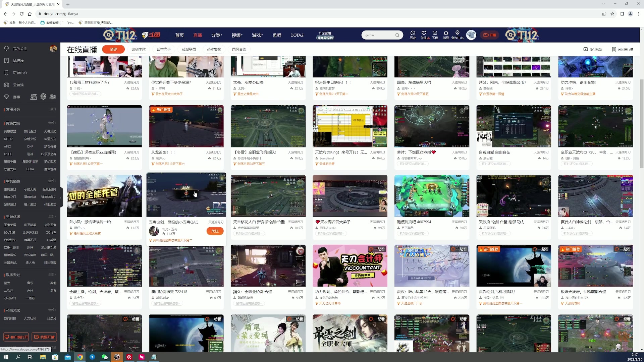Open notifications with the 消息 bell icon
The image size is (644, 362).
[x=446, y=35]
